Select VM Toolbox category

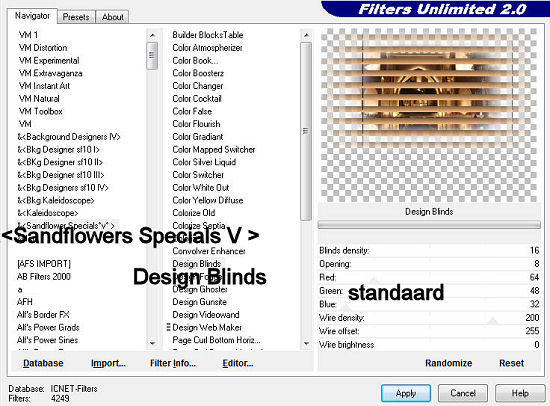coord(41,111)
